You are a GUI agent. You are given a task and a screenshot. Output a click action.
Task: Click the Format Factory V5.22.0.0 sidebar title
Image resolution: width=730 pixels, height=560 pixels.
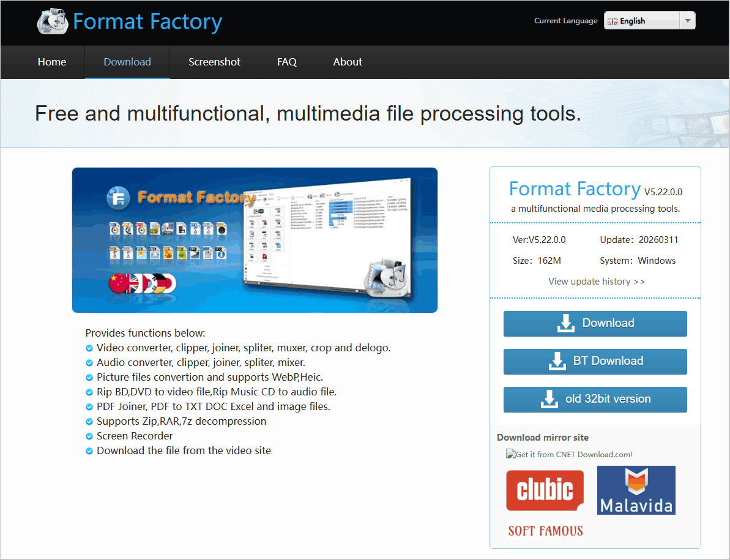[595, 189]
